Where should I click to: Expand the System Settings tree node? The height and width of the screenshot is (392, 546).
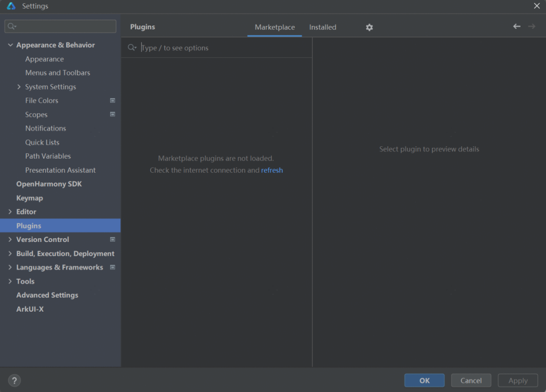tap(19, 87)
